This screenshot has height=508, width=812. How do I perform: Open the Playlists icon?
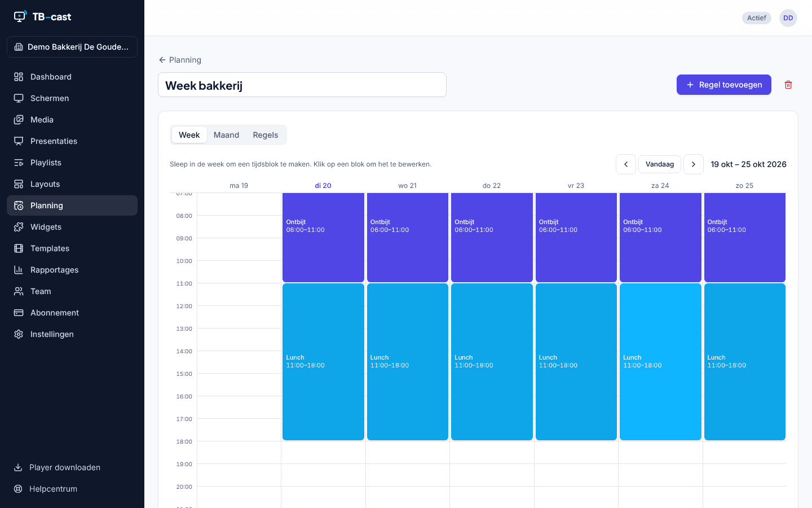(x=19, y=163)
